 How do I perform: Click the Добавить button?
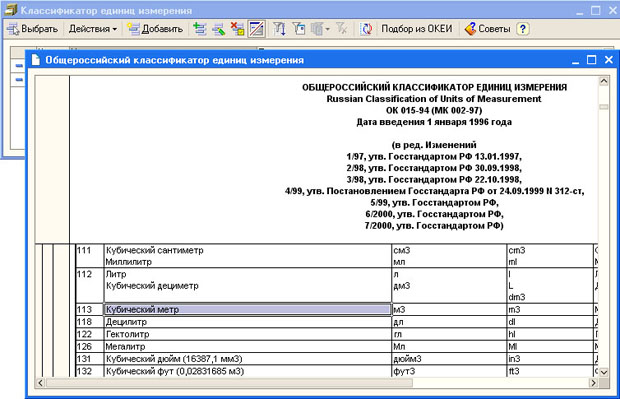tap(155, 29)
